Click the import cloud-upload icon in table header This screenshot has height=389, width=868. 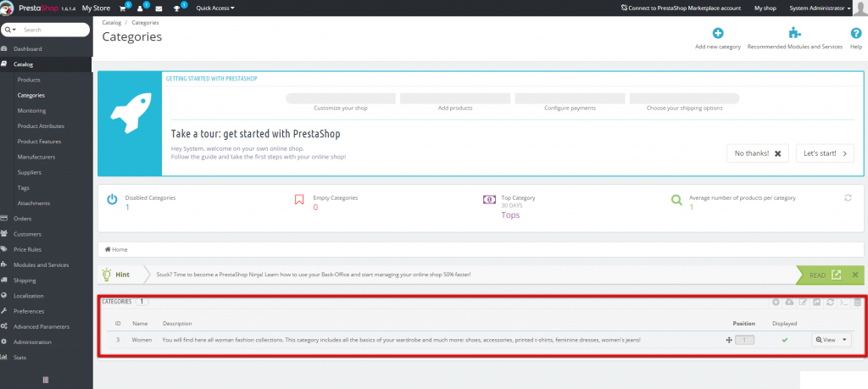click(x=789, y=302)
